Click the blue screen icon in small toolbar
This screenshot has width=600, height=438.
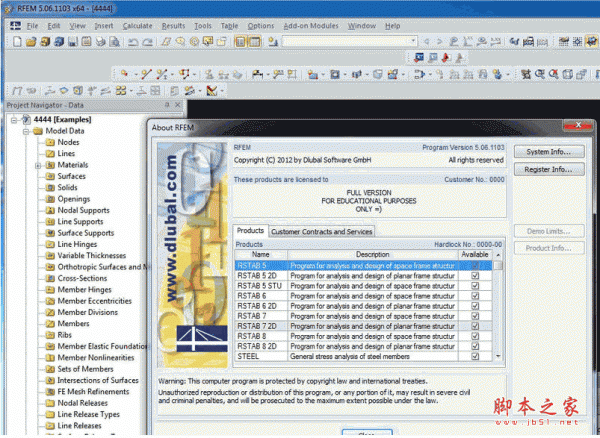coord(419,58)
